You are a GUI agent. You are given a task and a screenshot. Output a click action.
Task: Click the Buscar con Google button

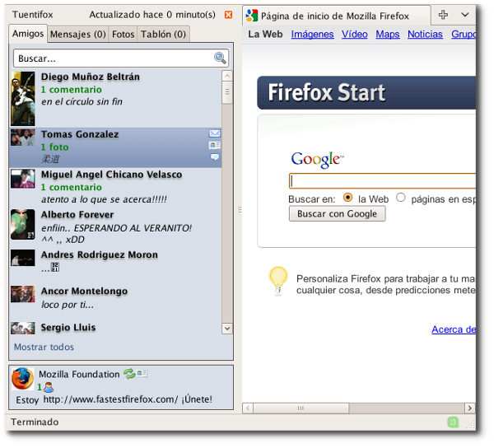tap(337, 213)
